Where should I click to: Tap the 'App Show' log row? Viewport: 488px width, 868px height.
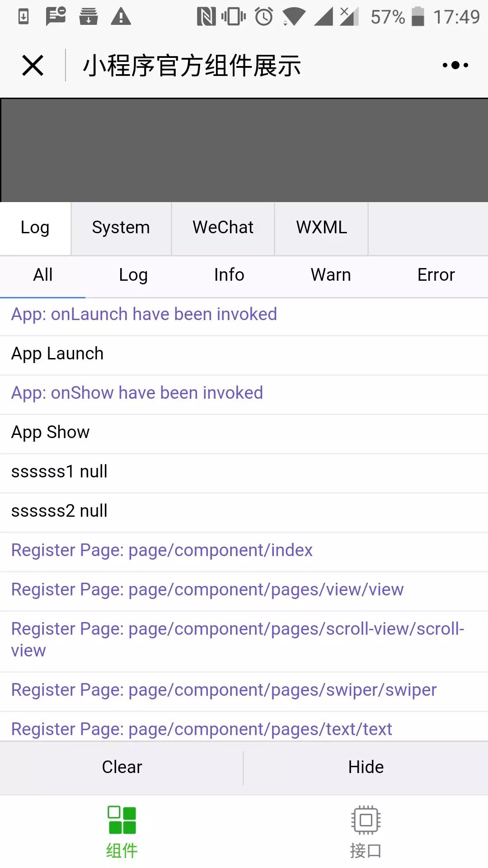pos(244,433)
